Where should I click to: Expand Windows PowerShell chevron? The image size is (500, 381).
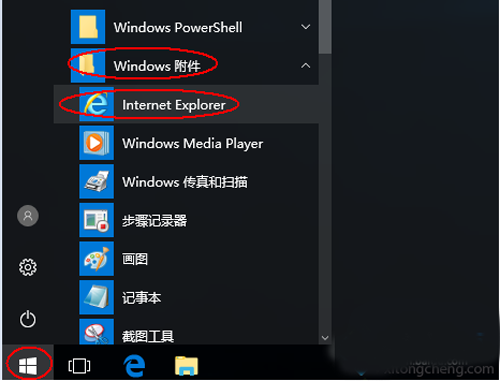pos(306,27)
